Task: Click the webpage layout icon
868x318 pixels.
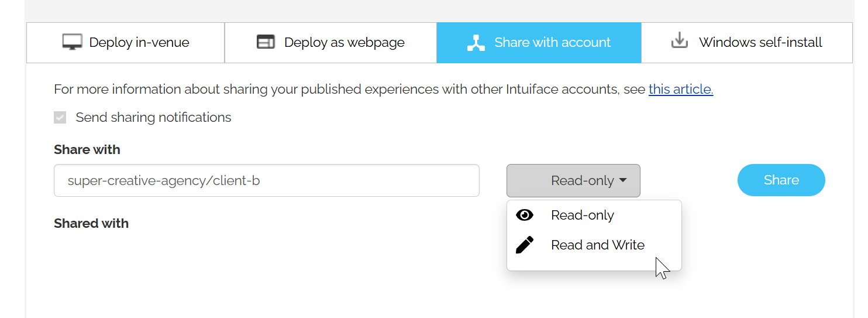Action: (266, 42)
